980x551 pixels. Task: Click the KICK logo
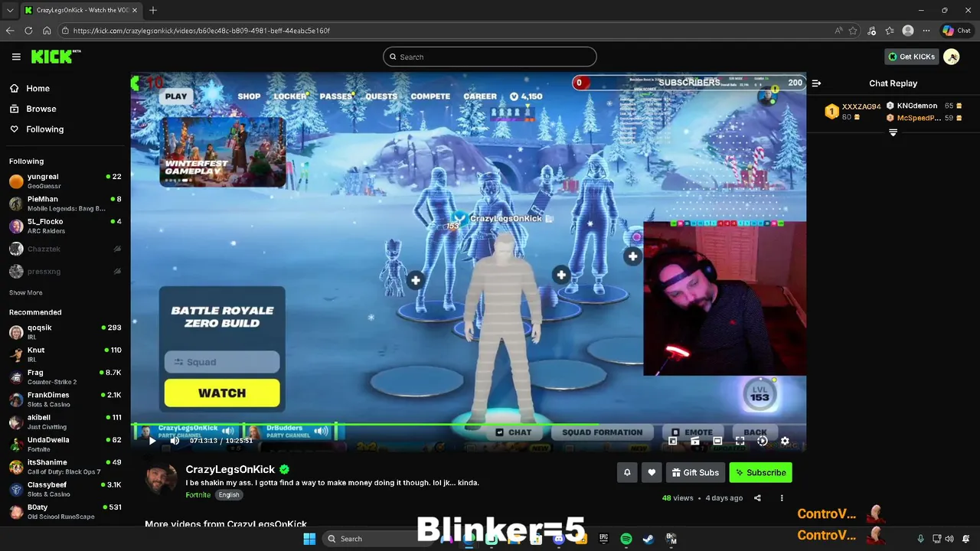tap(55, 57)
